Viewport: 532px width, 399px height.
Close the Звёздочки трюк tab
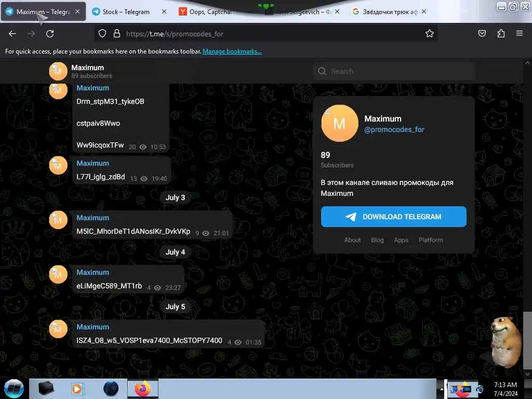[x=424, y=11]
